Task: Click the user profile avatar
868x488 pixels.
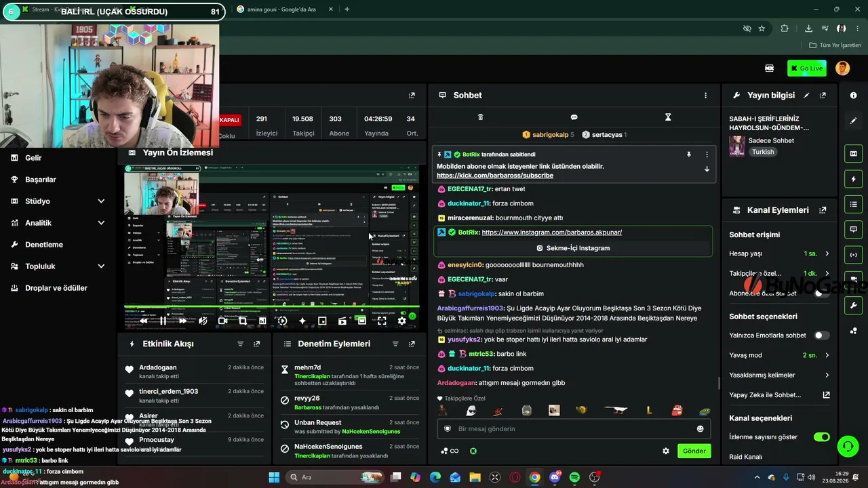Action: click(x=842, y=68)
